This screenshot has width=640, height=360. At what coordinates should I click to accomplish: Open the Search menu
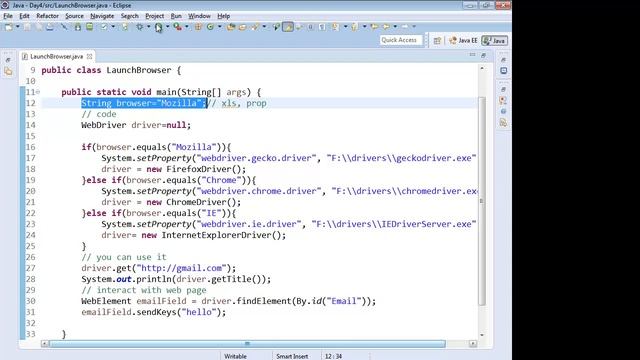click(129, 16)
